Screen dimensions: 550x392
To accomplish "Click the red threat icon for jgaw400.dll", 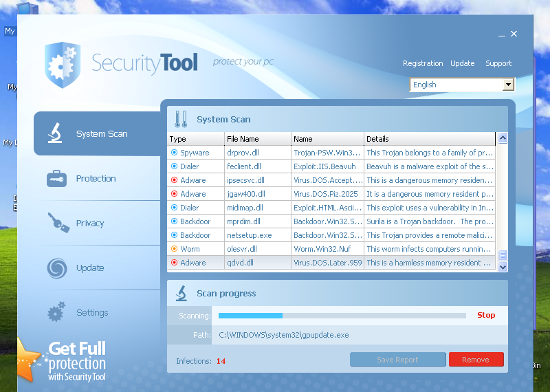I will 174,194.
